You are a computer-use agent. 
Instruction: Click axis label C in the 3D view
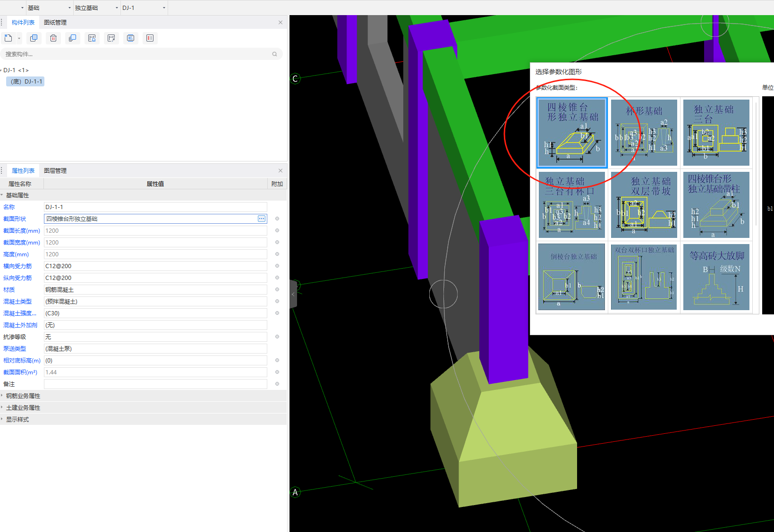point(295,78)
